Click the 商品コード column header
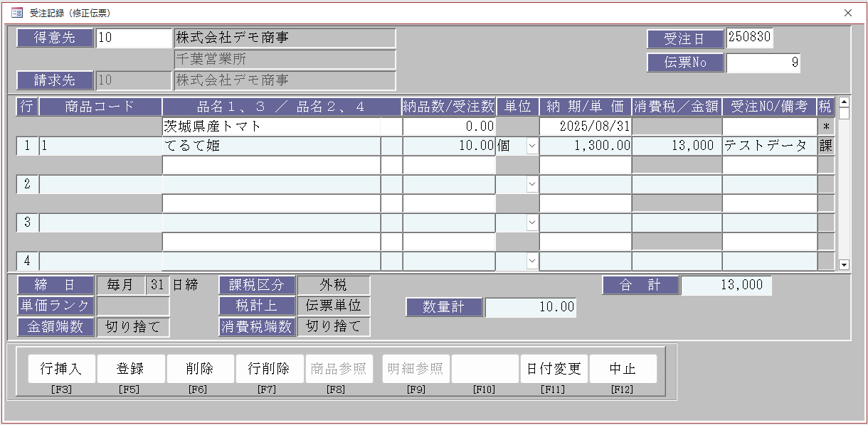868x425 pixels. tap(100, 107)
